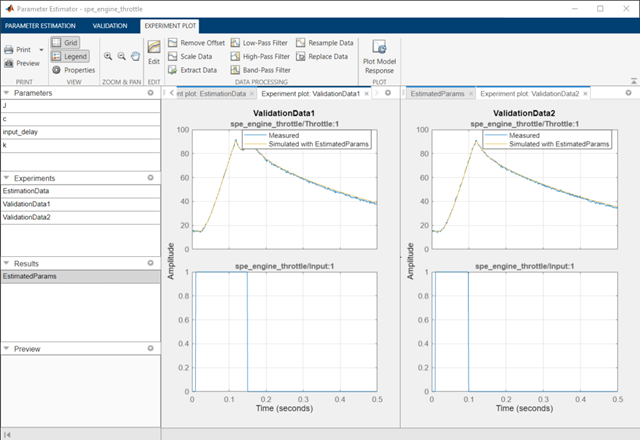Open plot Properties

(x=74, y=70)
